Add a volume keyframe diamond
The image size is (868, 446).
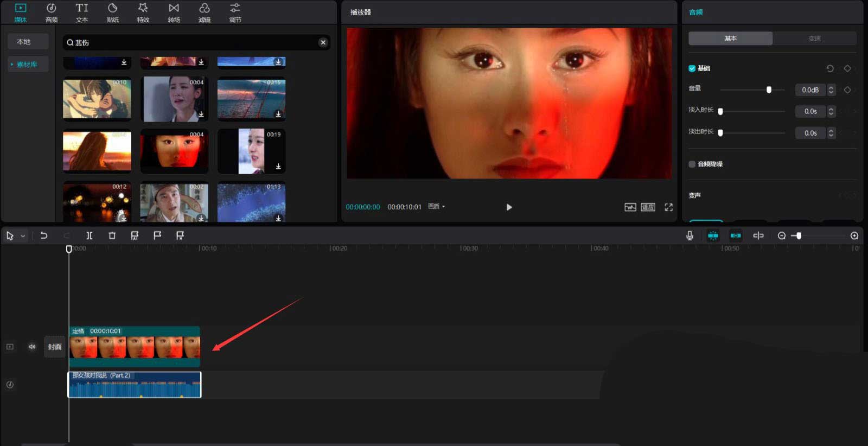tap(847, 90)
